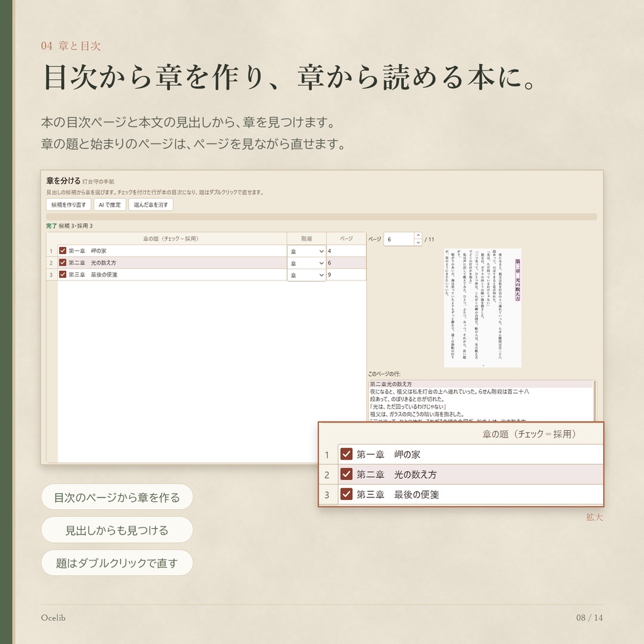This screenshot has width=644, height=644.
Task: Click 第一章 岬の家 title in the enlarged inset
Action: click(x=388, y=454)
